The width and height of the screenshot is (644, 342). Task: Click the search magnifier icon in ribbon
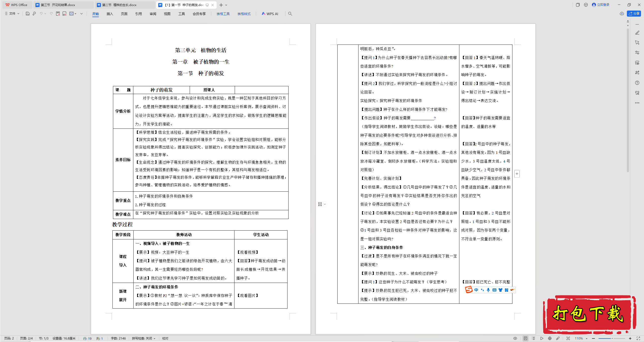tap(290, 14)
